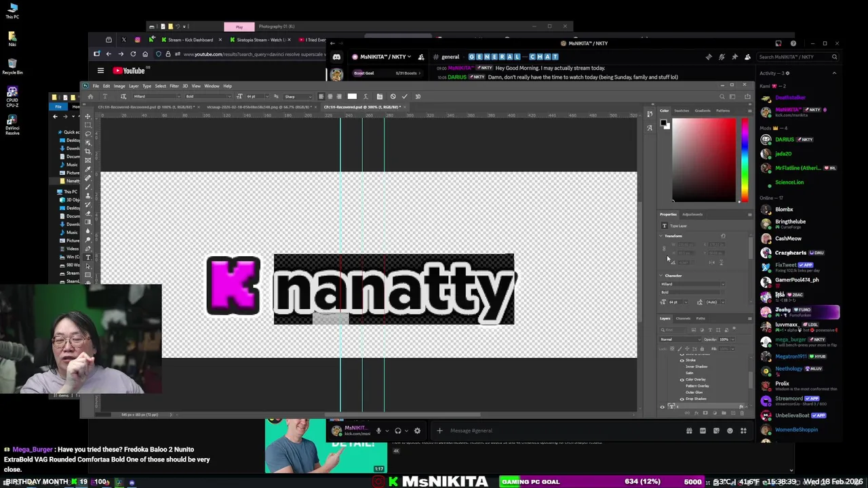Switch to the Swatches tab
The height and width of the screenshot is (488, 868).
[x=682, y=110]
